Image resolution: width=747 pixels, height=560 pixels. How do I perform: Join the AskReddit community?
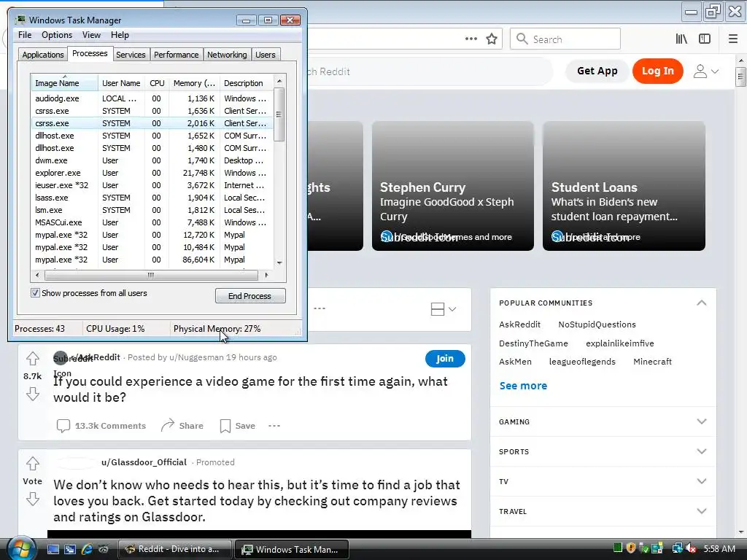click(445, 359)
